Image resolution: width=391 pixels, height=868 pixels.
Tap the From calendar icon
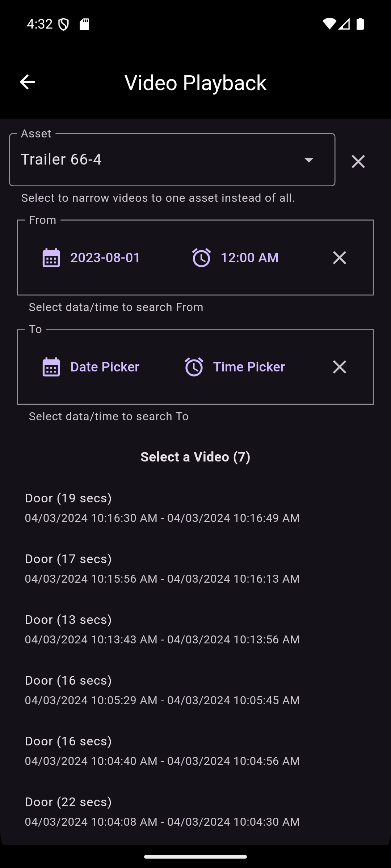[x=51, y=258]
